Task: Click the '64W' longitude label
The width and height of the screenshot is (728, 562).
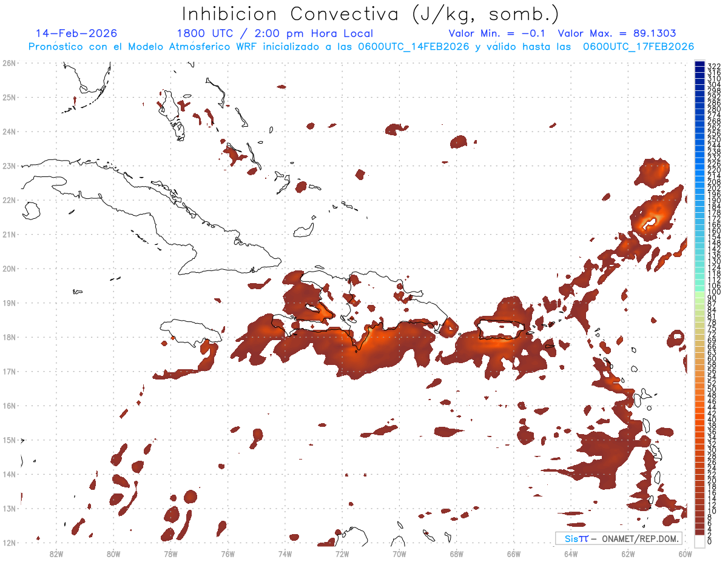Action: click(571, 554)
